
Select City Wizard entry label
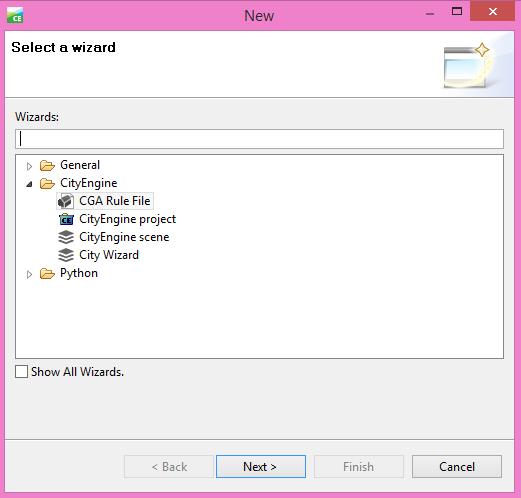coord(109,255)
